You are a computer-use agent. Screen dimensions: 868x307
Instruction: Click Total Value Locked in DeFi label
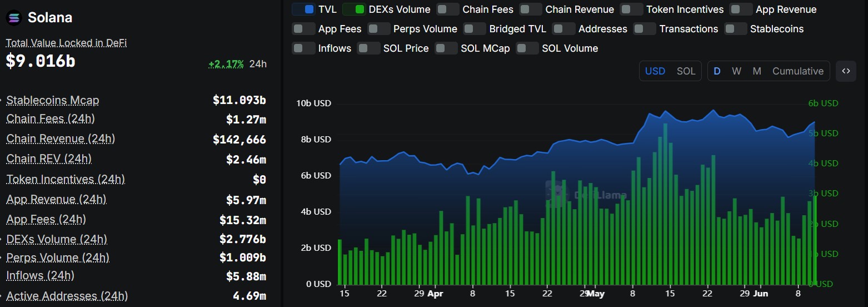tap(66, 43)
